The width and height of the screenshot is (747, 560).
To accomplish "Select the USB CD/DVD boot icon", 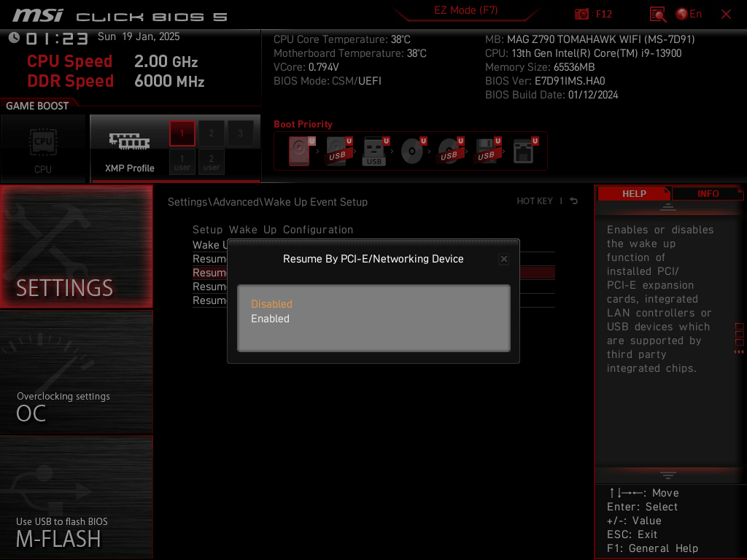I will pos(450,151).
